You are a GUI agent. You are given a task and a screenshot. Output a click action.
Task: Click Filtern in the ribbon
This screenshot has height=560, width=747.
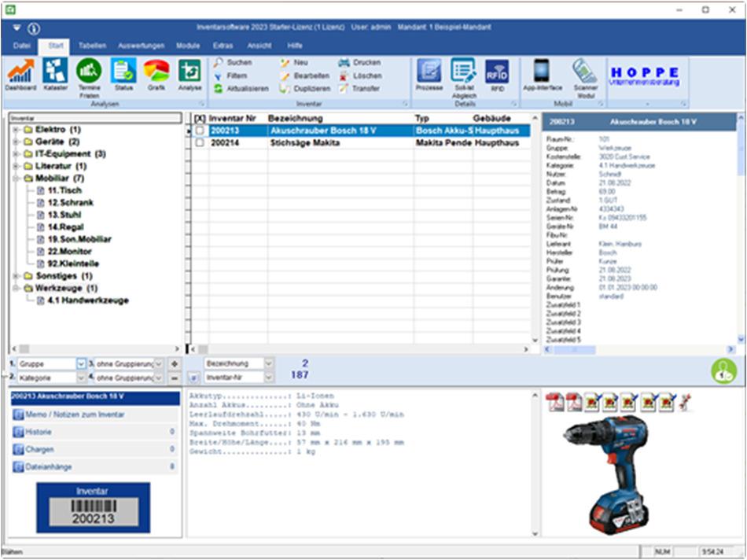(x=230, y=76)
